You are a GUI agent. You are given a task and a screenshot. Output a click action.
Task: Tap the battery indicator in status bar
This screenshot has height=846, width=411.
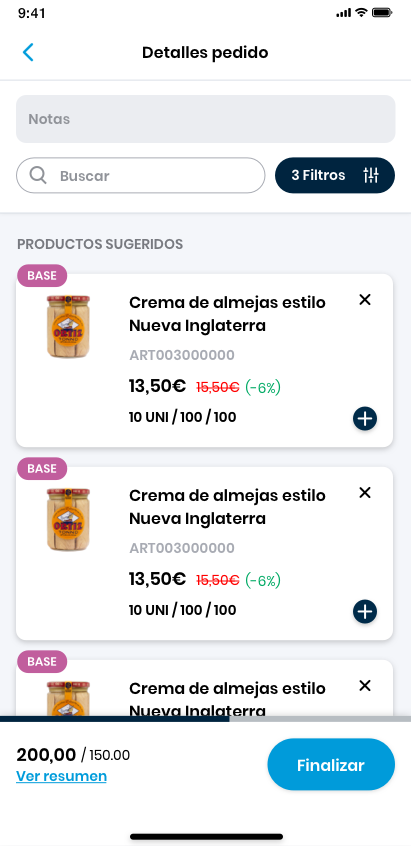tap(382, 12)
